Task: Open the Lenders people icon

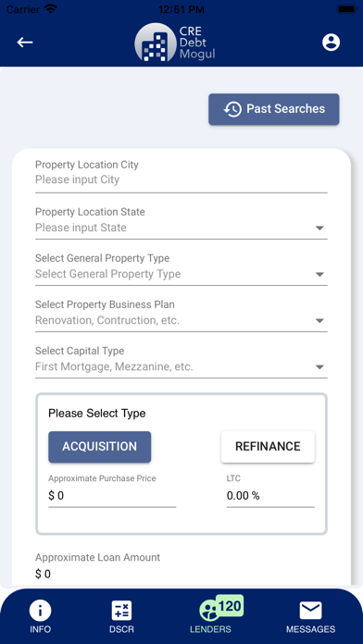Action: pos(209,611)
